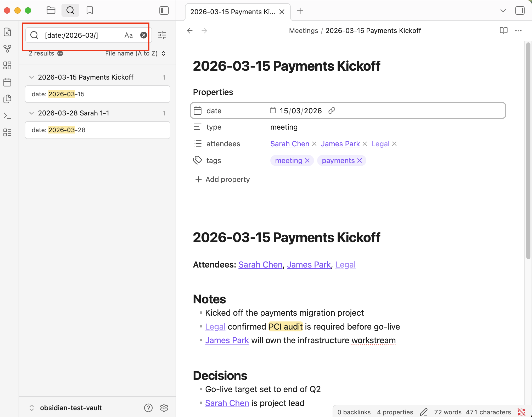Open the outline icon at ribbon bottom
This screenshot has width=532, height=417.
click(7, 133)
